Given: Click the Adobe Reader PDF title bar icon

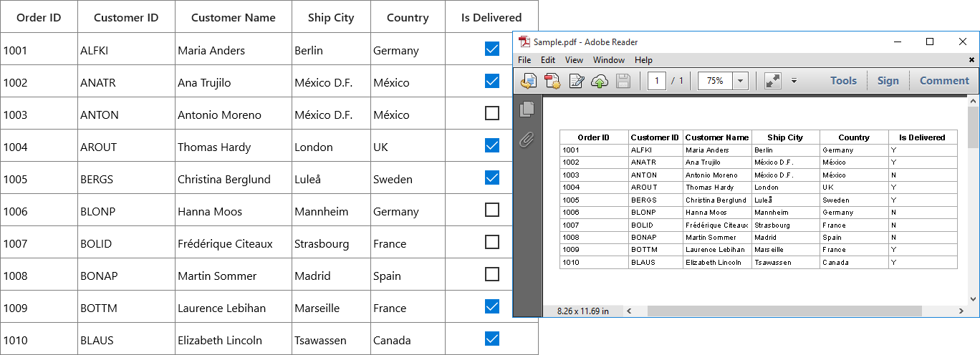Looking at the screenshot, I should tap(524, 42).
